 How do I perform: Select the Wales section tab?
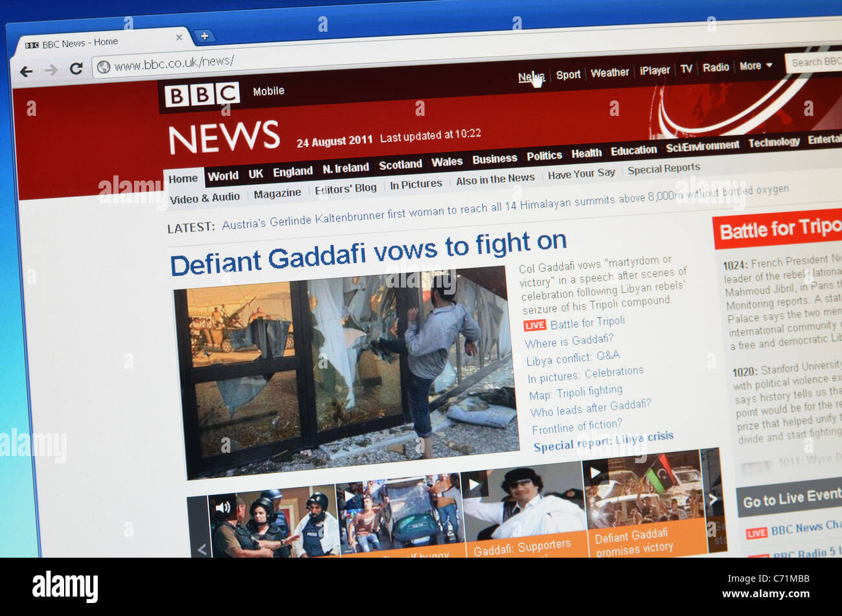point(447,162)
